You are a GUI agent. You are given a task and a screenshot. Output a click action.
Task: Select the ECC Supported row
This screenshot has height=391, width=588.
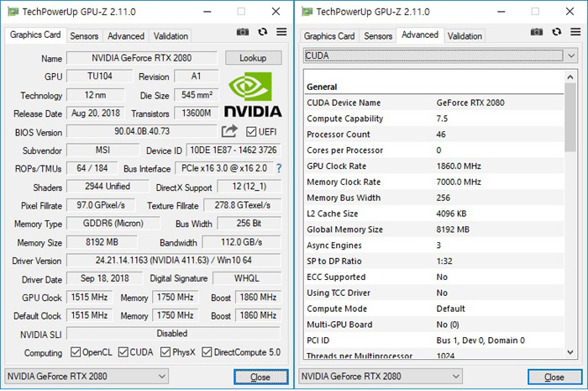coord(433,277)
